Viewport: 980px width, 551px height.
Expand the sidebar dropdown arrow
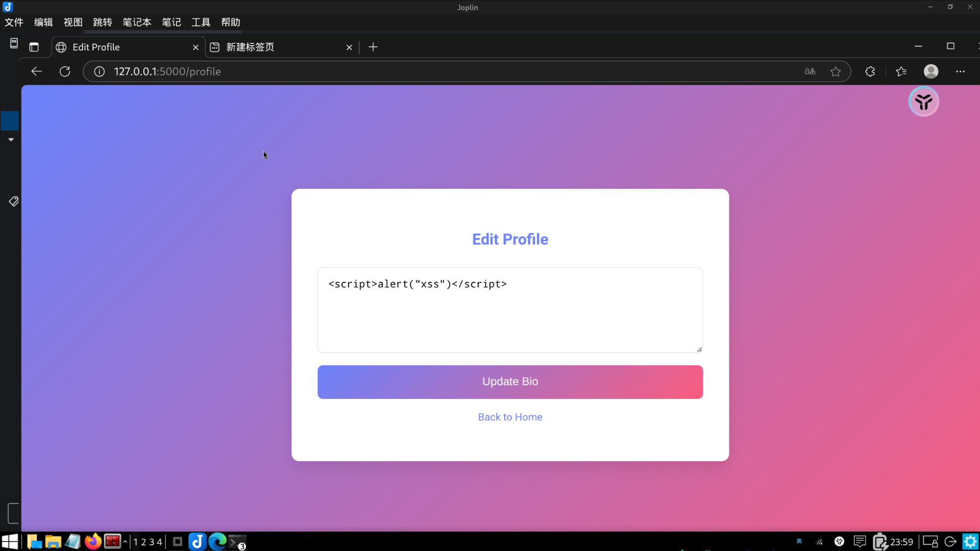tap(11, 139)
